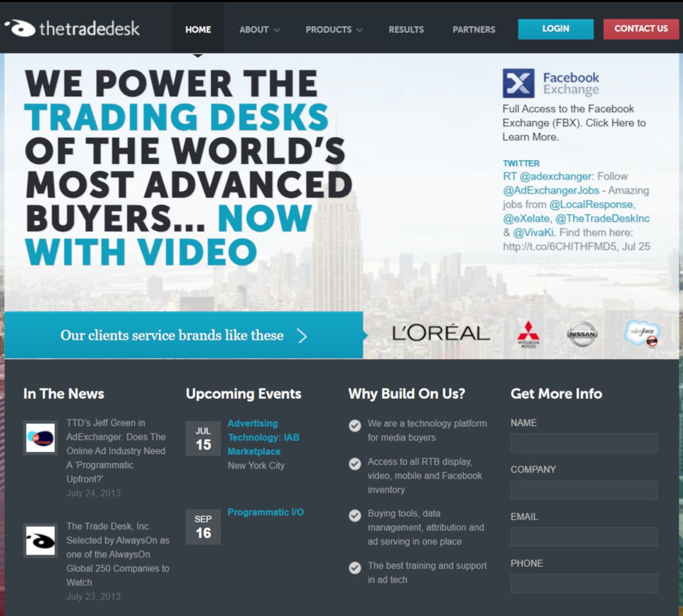Open the Salesforce cloud logo
683x616 pixels.
642,334
